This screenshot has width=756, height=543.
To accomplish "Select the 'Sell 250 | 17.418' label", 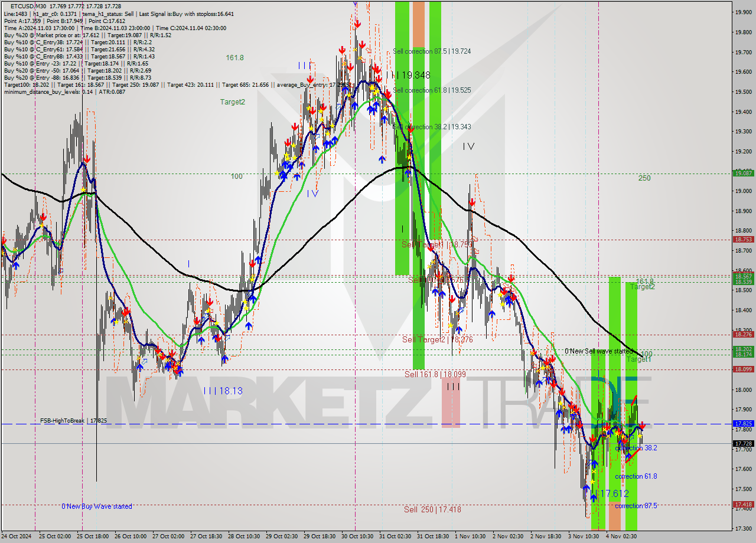I will click(432, 509).
